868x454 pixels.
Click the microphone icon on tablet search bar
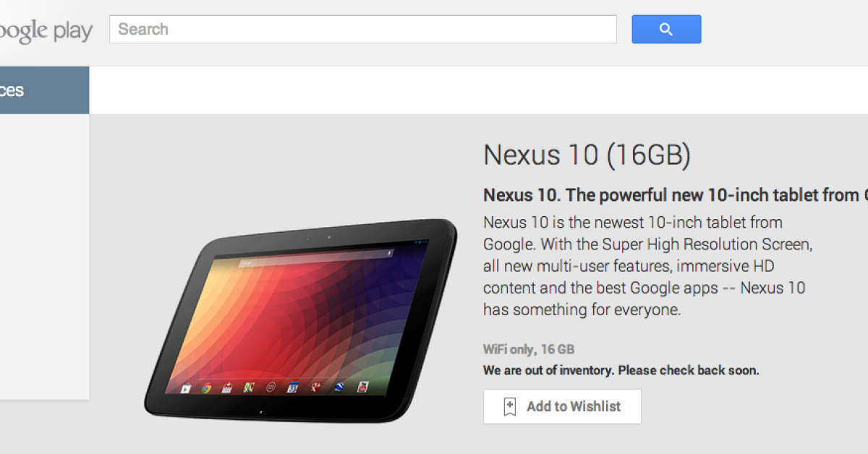[389, 252]
